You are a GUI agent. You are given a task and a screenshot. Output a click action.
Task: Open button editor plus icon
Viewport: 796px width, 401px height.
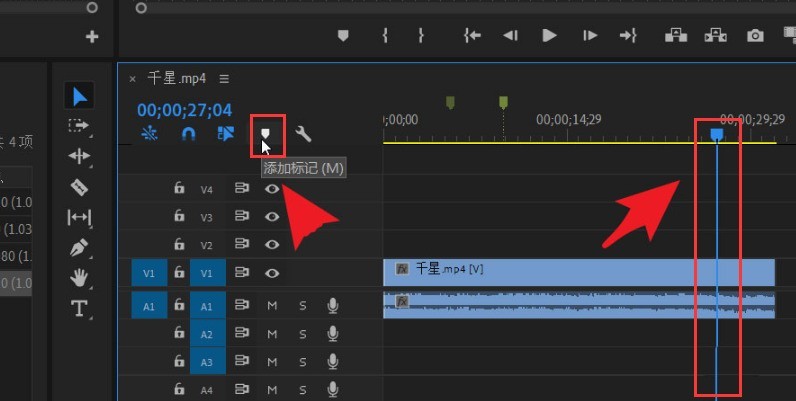click(92, 37)
